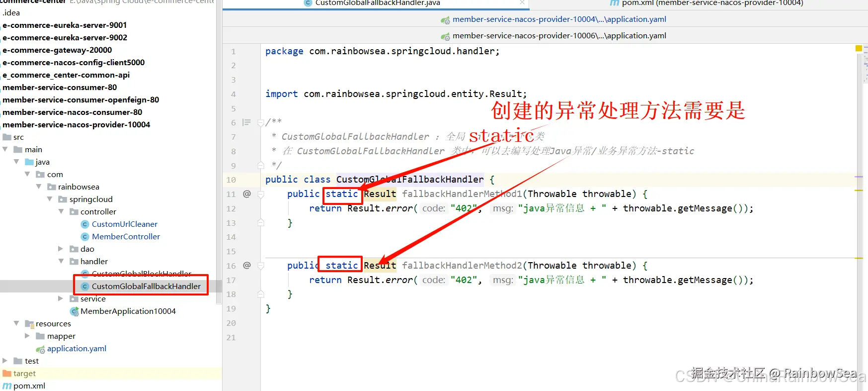The height and width of the screenshot is (391, 868).
Task: Click the mapper folder icon
Action: [x=40, y=336]
